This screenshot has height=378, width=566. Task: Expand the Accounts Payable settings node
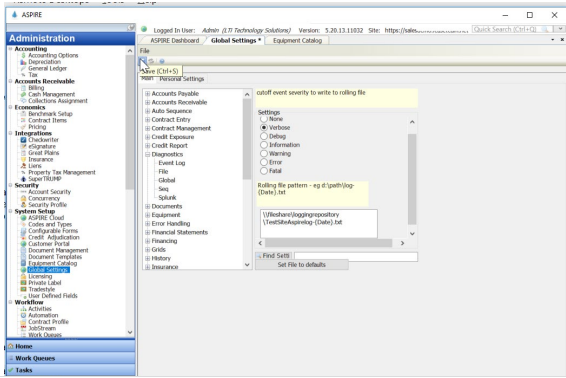point(147,94)
